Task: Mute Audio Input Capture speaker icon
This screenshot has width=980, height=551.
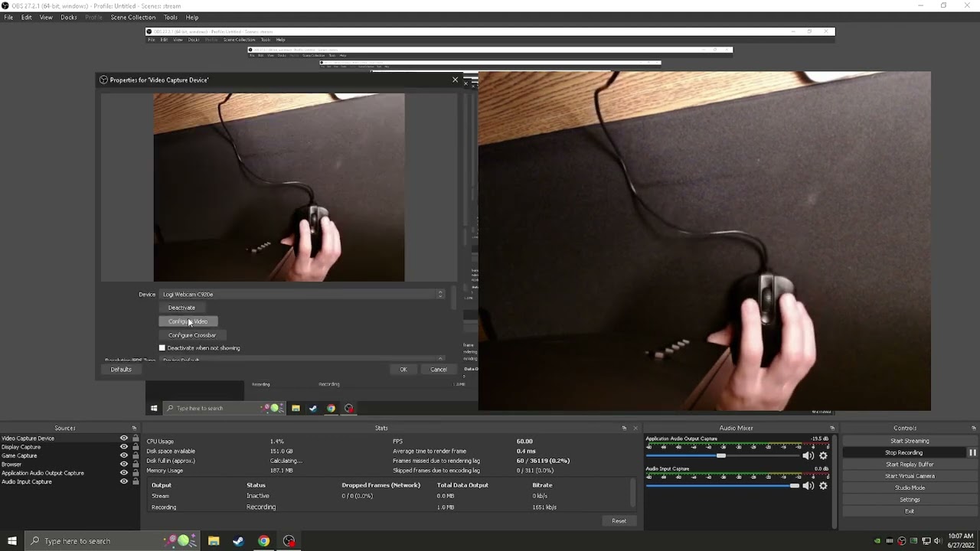Action: click(x=808, y=486)
